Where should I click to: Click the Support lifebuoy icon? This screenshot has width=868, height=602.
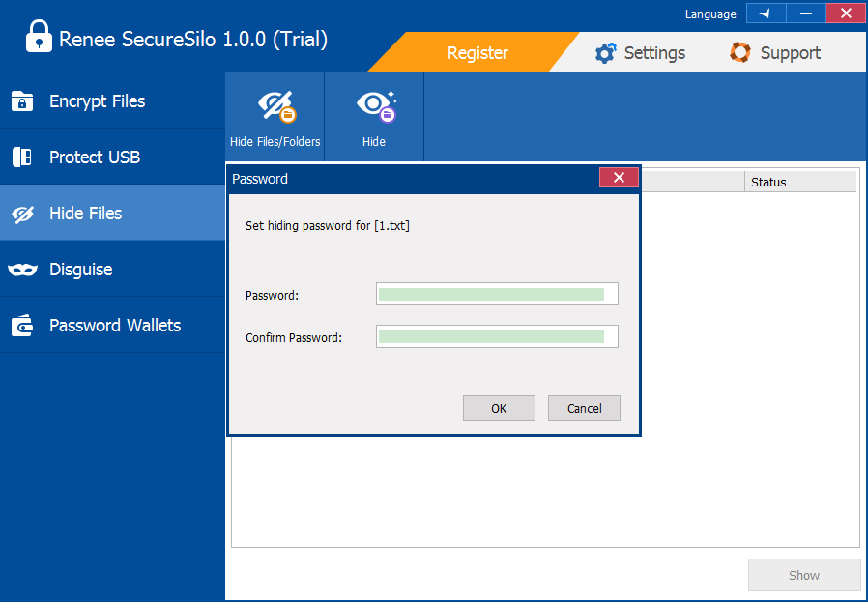point(740,52)
